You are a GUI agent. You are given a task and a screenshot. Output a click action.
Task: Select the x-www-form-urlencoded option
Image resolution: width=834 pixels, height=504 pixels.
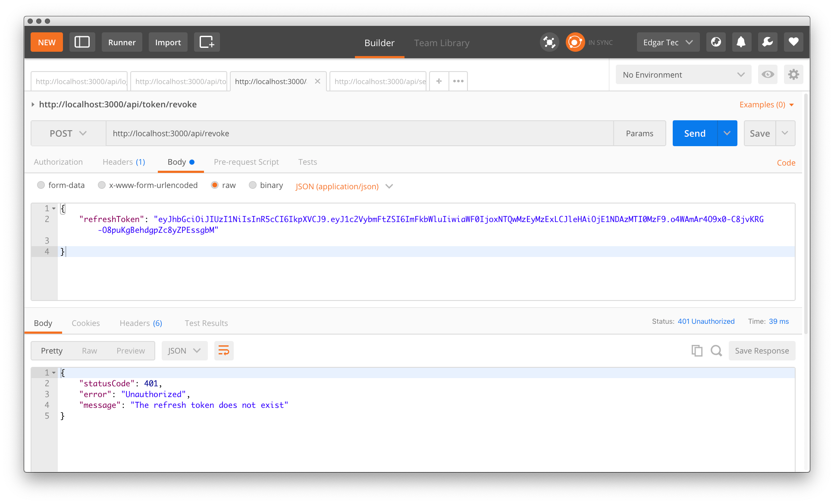102,185
